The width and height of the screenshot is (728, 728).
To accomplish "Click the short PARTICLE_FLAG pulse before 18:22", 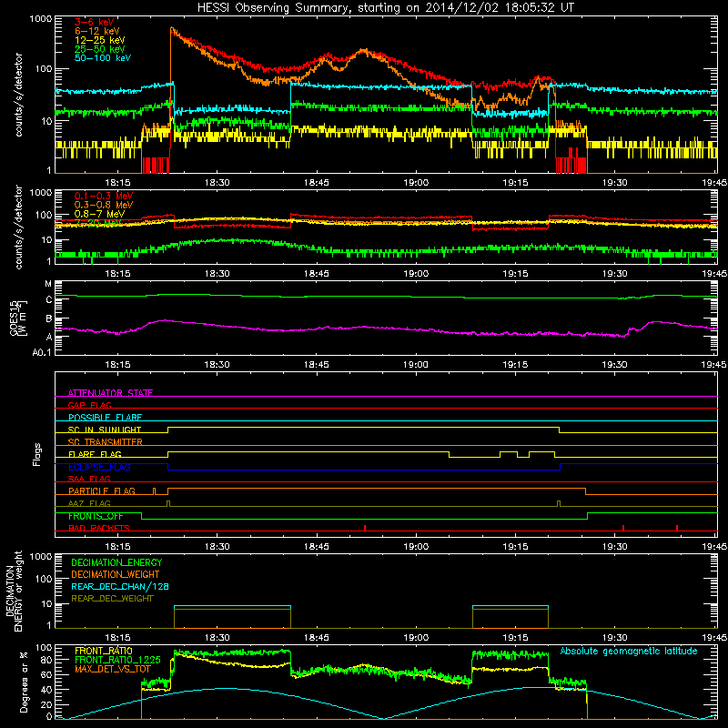I will pyautogui.click(x=154, y=491).
